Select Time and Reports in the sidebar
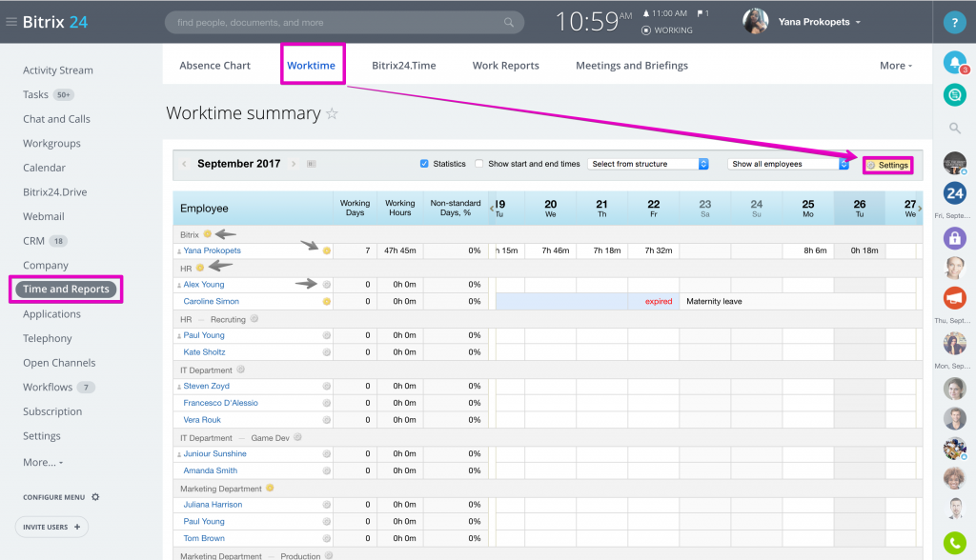Image resolution: width=976 pixels, height=560 pixels. 66,290
